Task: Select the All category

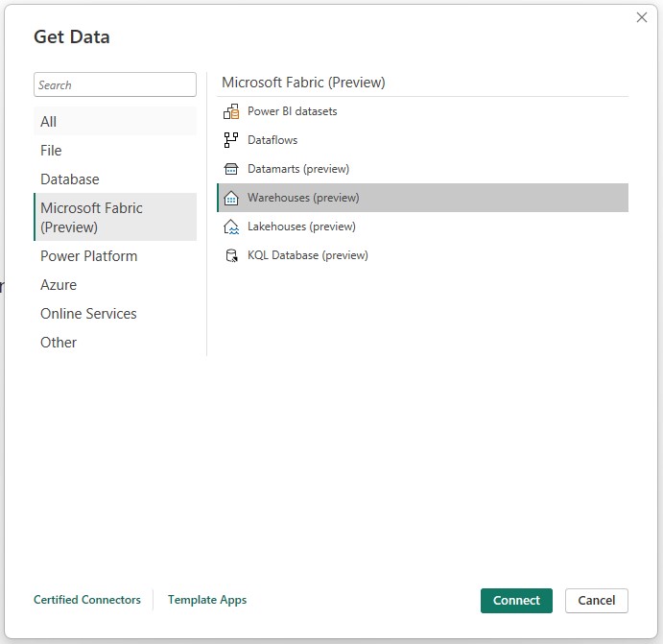Action: (115, 121)
